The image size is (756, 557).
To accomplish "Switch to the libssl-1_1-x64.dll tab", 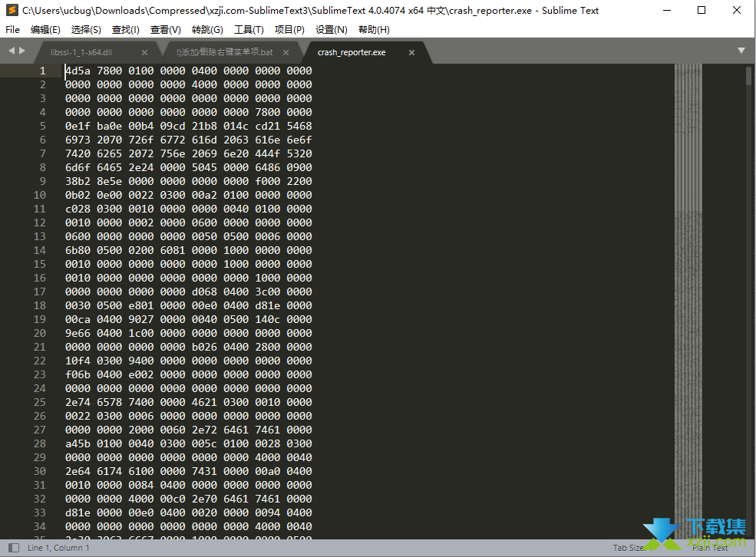I will point(81,52).
